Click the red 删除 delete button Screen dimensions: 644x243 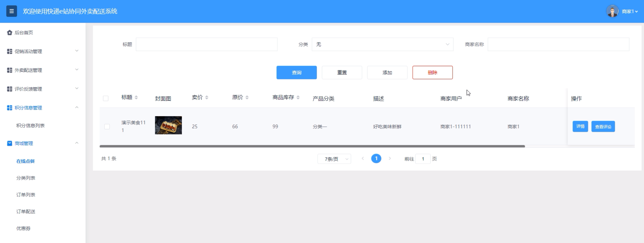coord(432,72)
